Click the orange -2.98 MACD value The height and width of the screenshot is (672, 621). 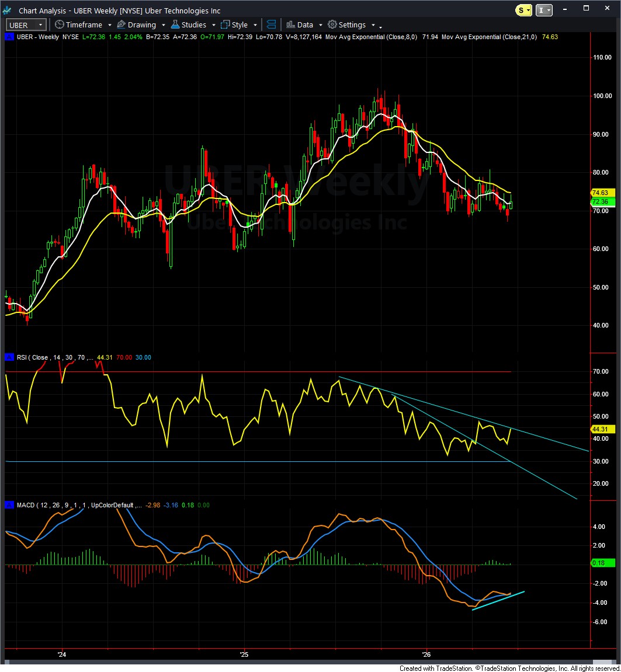click(x=152, y=505)
